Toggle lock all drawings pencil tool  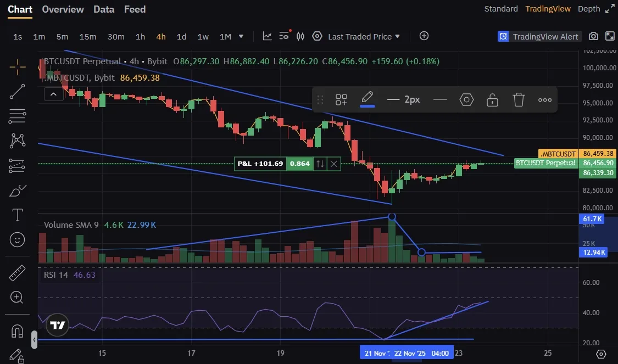tap(17, 356)
